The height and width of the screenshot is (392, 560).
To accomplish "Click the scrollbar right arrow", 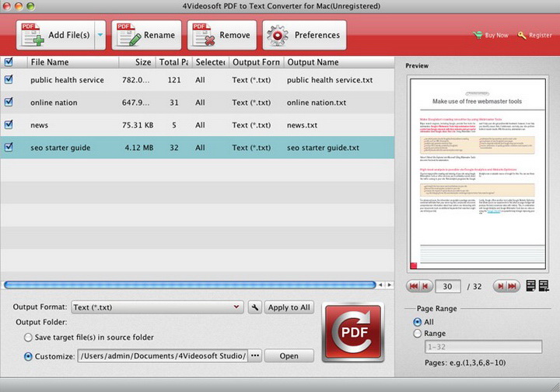I will pyautogui.click(x=390, y=285).
